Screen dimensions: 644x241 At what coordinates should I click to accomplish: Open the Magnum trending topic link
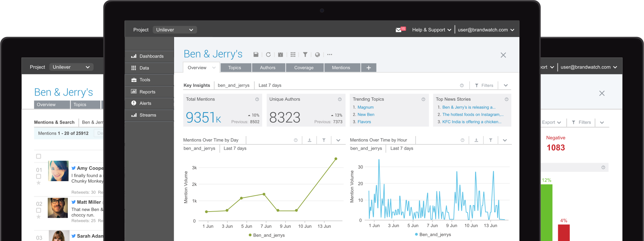click(x=365, y=107)
